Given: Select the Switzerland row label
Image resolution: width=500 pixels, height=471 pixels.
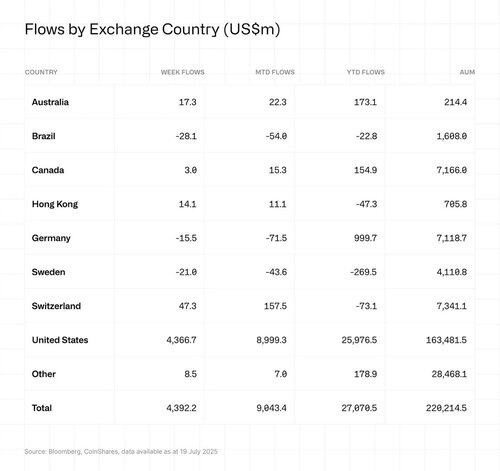Looking at the screenshot, I should coord(56,306).
